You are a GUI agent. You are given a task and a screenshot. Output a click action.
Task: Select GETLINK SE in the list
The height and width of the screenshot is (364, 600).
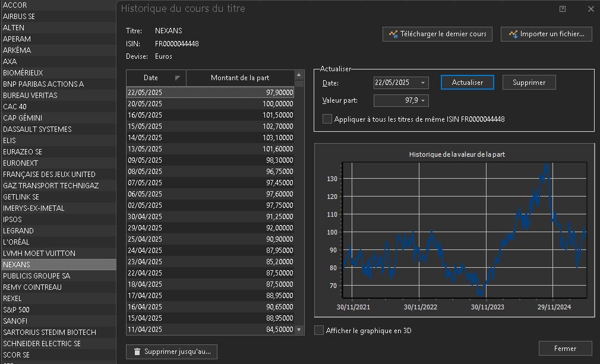(x=58, y=197)
